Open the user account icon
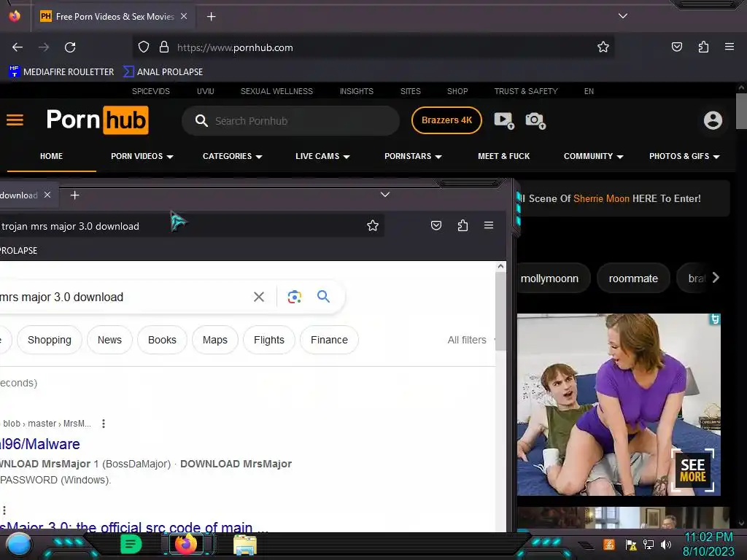 [x=713, y=120]
